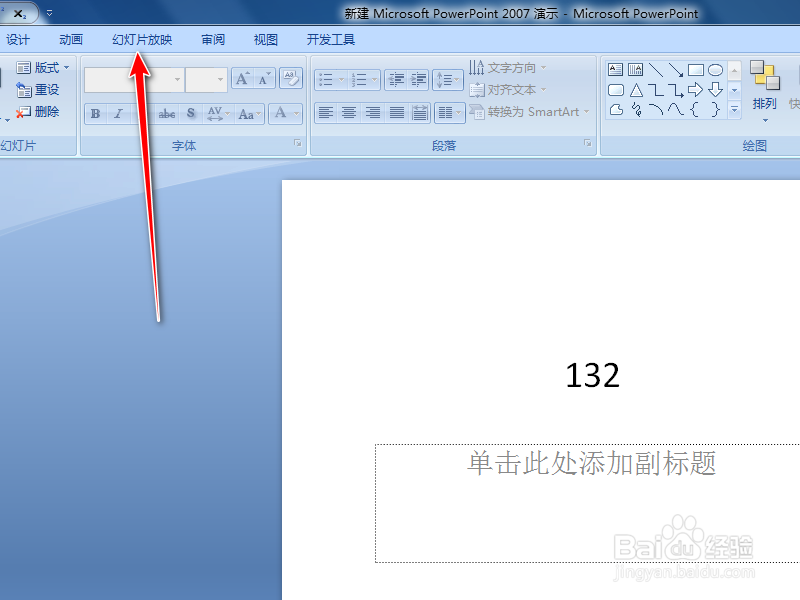Toggle text shadow S formatting

191,113
